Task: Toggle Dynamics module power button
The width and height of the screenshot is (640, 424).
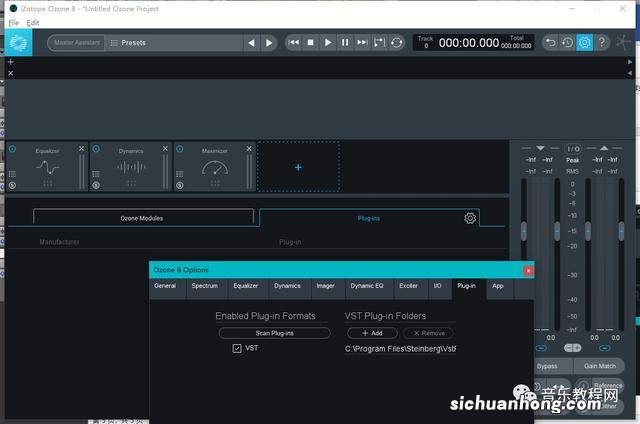Action: tap(96, 149)
